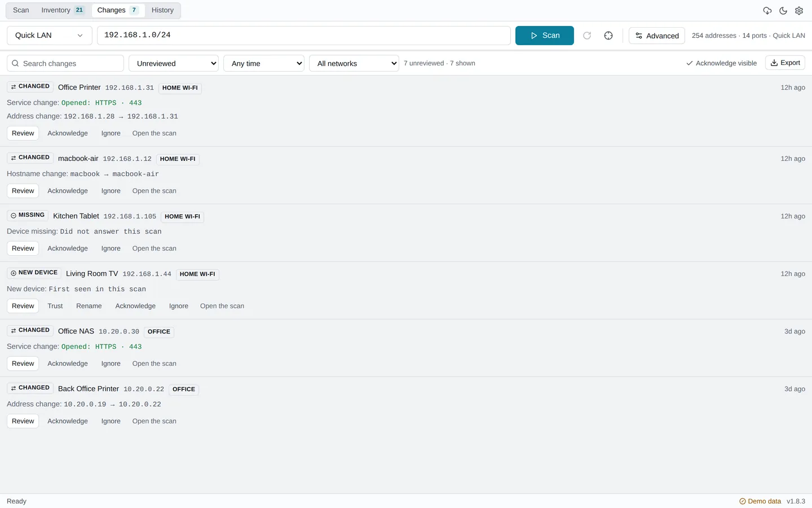Open Advanced scan options
Viewport: 812px width, 508px height.
tap(657, 36)
